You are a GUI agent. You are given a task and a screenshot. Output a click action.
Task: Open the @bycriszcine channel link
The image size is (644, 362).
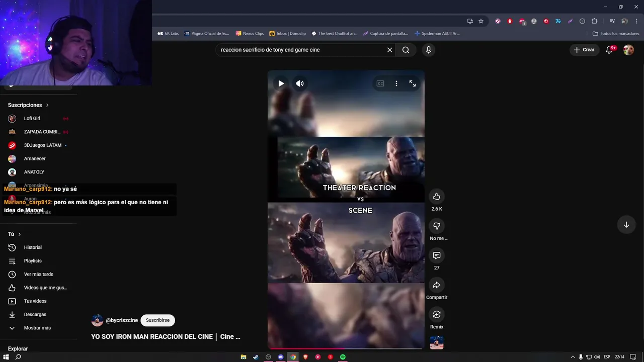pyautogui.click(x=122, y=320)
